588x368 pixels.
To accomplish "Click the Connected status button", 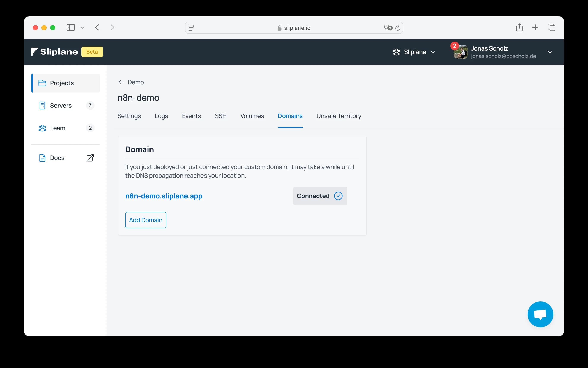I will tap(320, 196).
